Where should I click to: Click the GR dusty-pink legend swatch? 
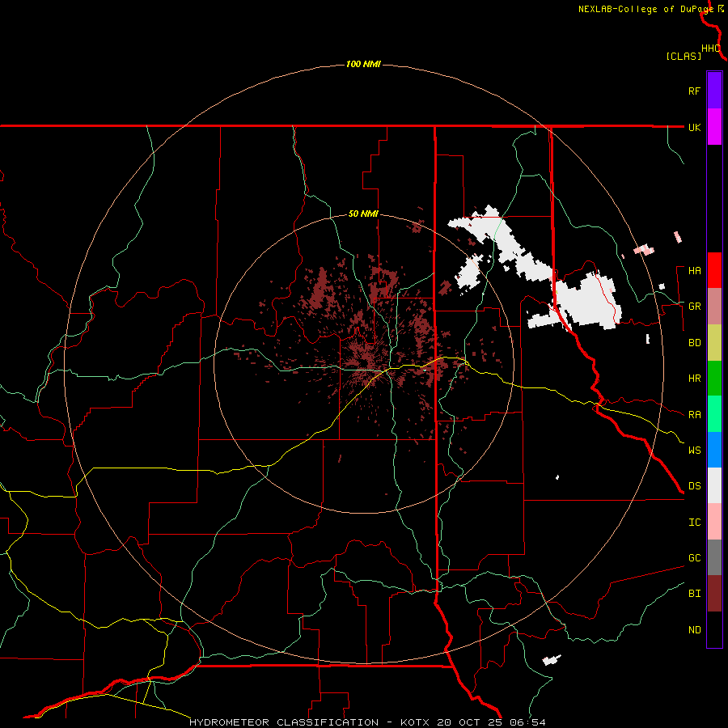tap(714, 307)
